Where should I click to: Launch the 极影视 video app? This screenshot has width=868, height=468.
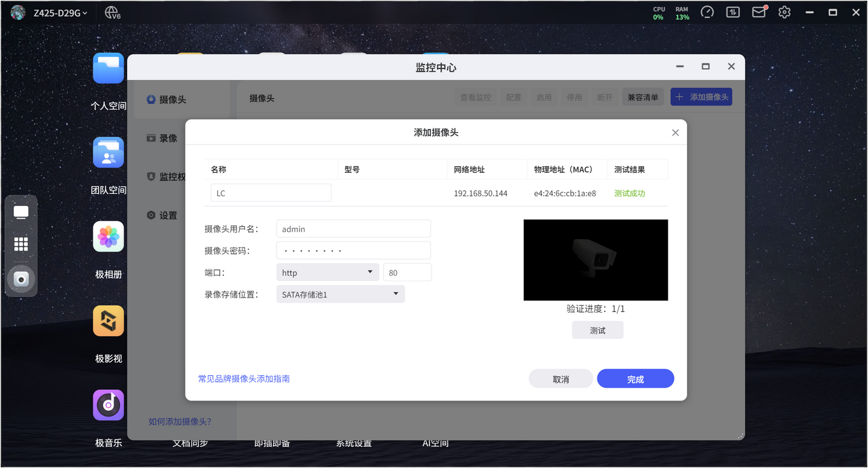pyautogui.click(x=108, y=321)
